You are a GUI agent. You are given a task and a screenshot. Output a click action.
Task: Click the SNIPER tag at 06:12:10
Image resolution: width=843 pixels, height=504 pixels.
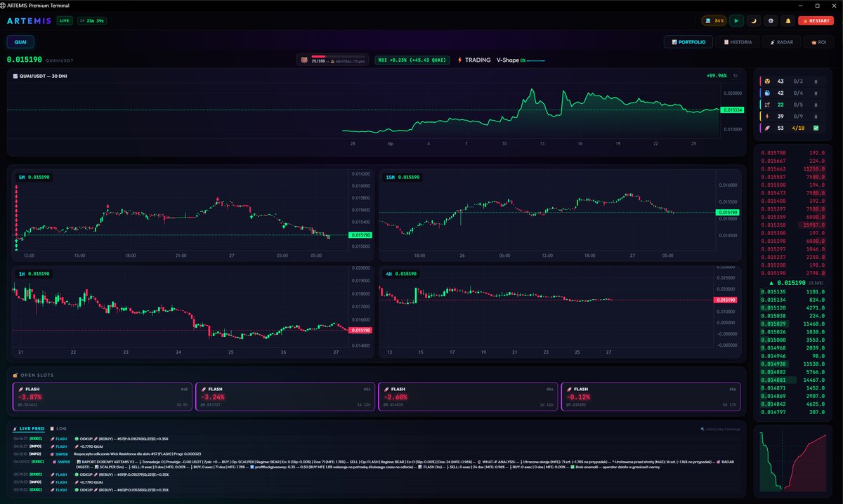(x=60, y=454)
